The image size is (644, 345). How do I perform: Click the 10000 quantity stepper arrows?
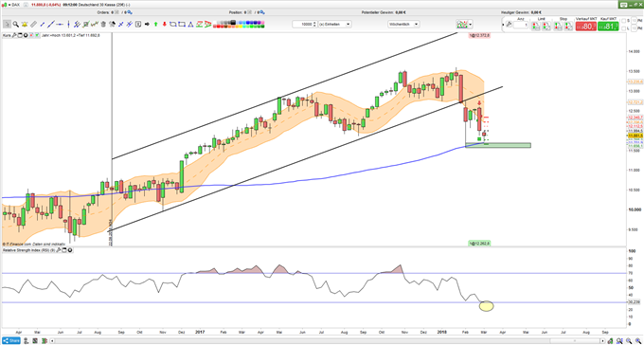pos(314,25)
